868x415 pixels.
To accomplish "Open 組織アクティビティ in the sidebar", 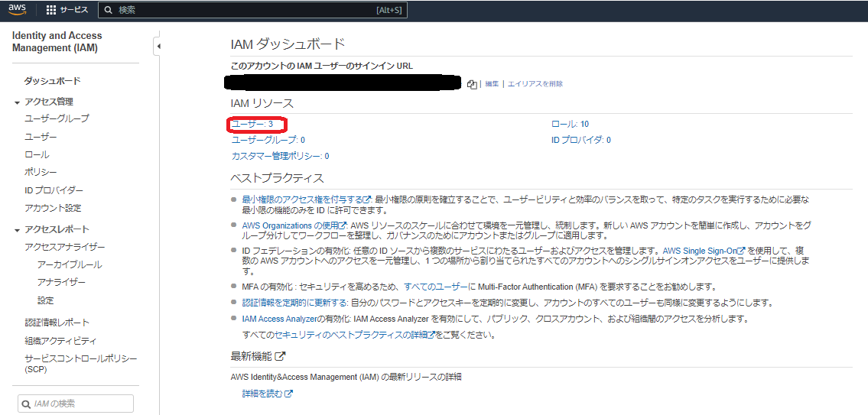I will [x=60, y=340].
